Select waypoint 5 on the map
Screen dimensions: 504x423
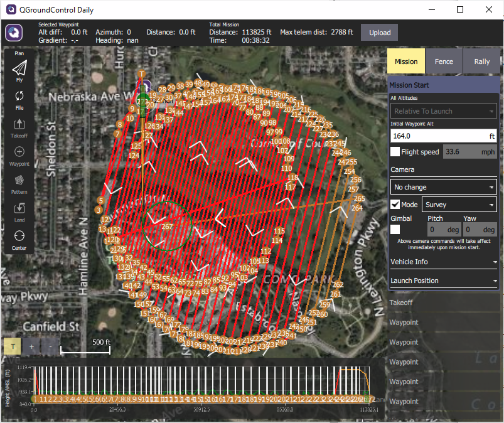pyautogui.click(x=101, y=201)
